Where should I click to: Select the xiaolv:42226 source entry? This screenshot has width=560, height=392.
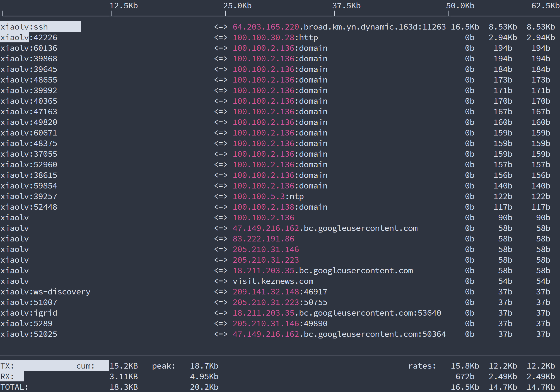(29, 37)
